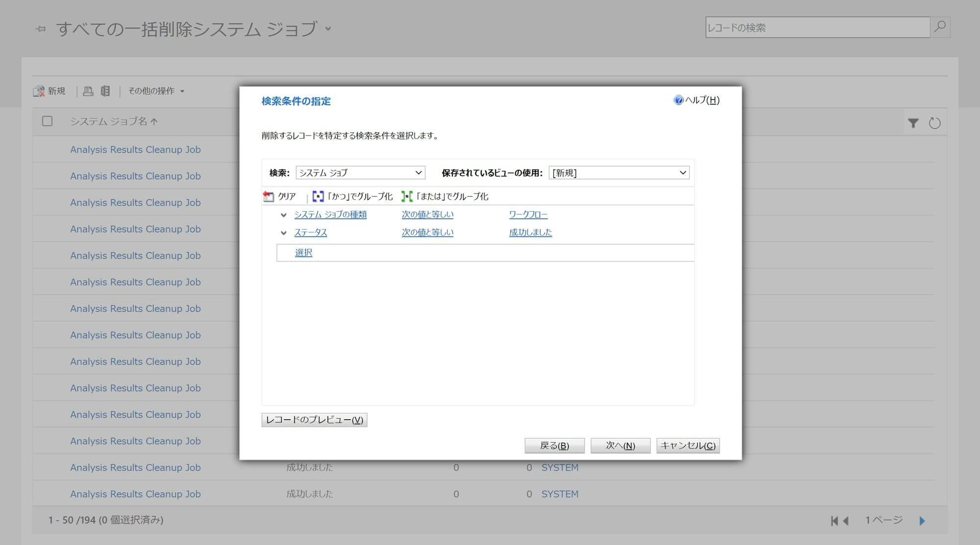This screenshot has height=545, width=980.
Task: Click the ワークフロー condition value link
Action: point(528,214)
